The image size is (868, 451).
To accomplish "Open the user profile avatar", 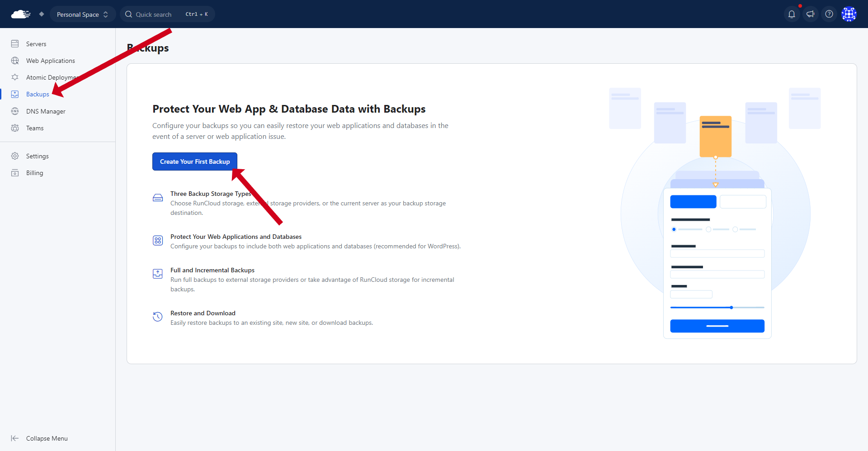I will (x=849, y=14).
